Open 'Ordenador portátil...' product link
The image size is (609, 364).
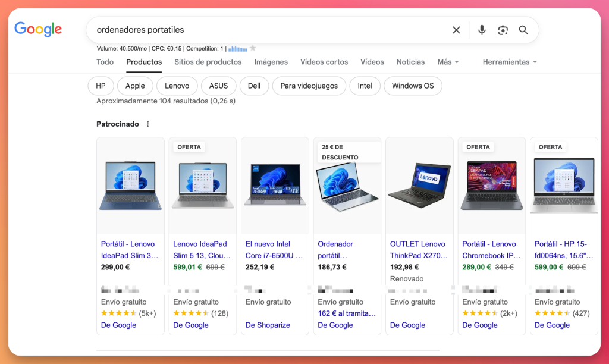click(x=335, y=250)
